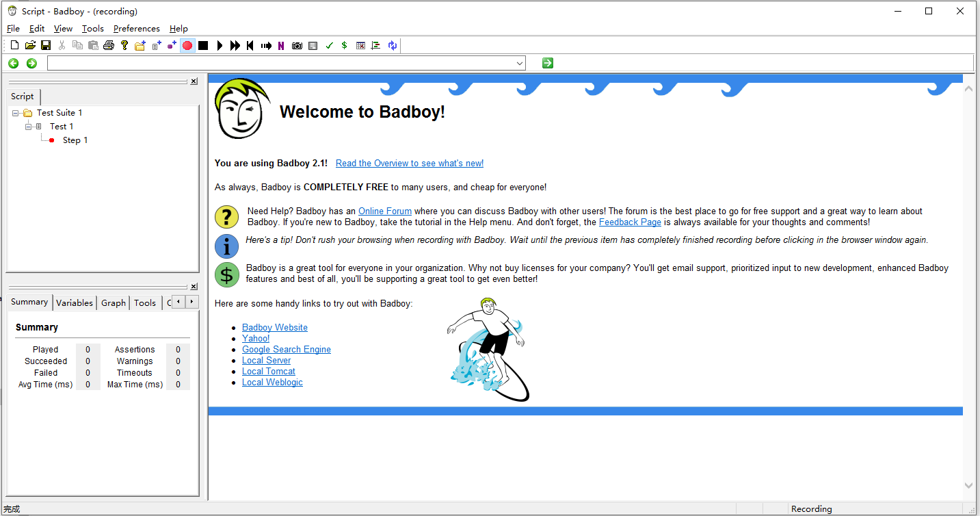Capture a screenshot with camera icon
This screenshot has height=516, width=980.
click(297, 46)
